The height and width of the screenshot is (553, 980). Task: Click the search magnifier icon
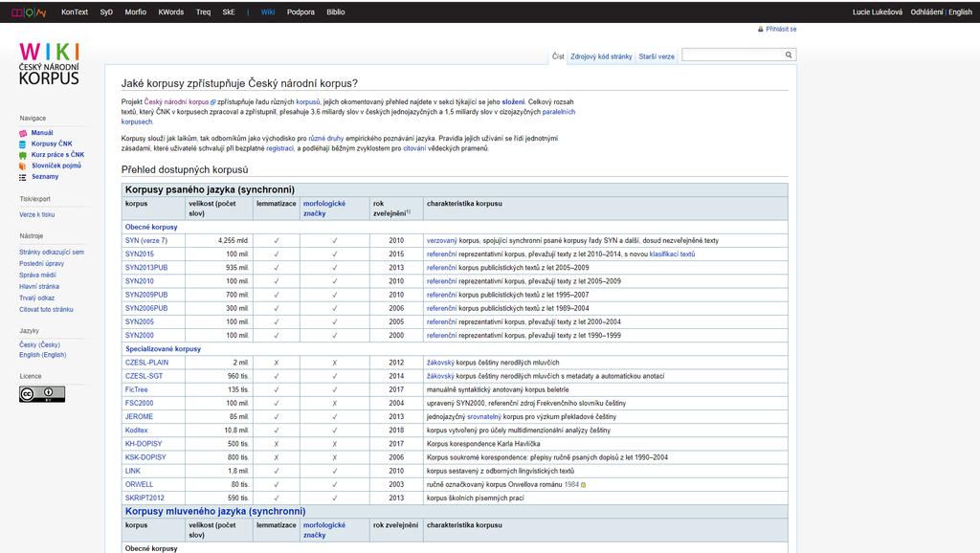point(789,55)
